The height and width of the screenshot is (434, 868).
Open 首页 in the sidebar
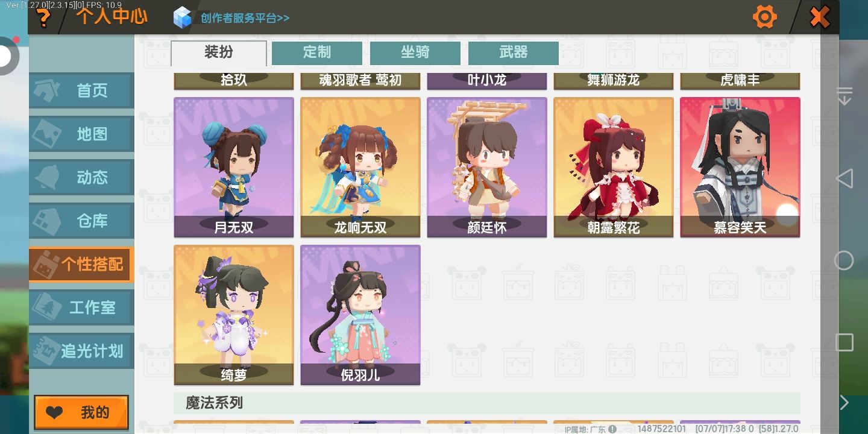click(81, 90)
